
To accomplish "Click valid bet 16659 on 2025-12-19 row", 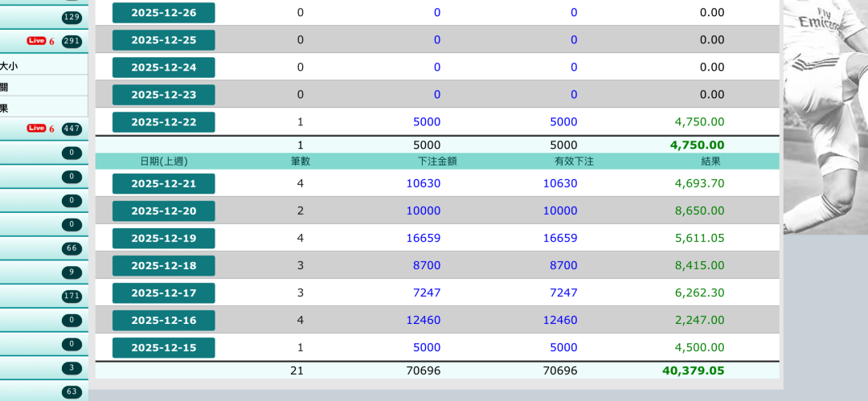I will 560,238.
